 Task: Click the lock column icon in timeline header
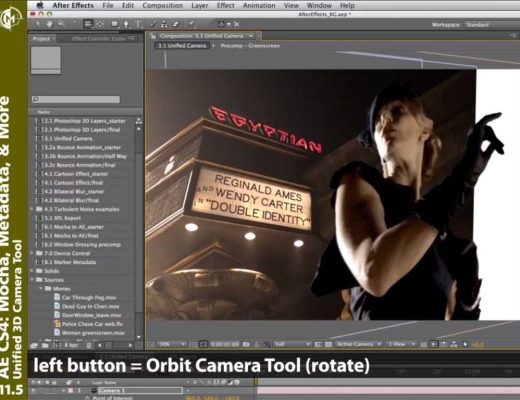pos(54,382)
